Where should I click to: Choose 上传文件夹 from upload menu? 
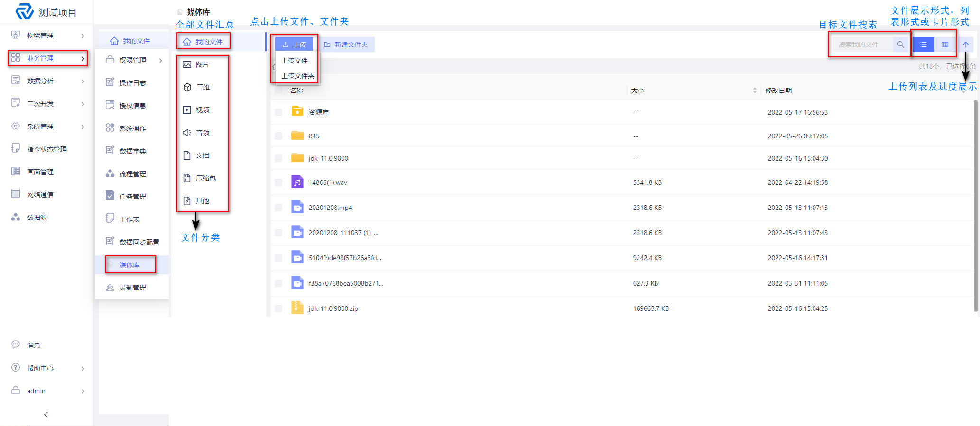(298, 76)
